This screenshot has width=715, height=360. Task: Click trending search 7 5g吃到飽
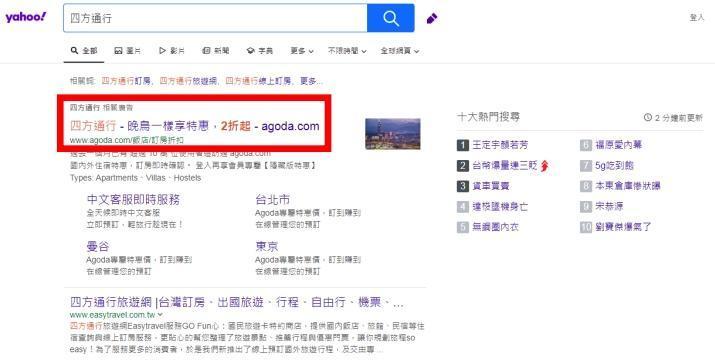(614, 166)
